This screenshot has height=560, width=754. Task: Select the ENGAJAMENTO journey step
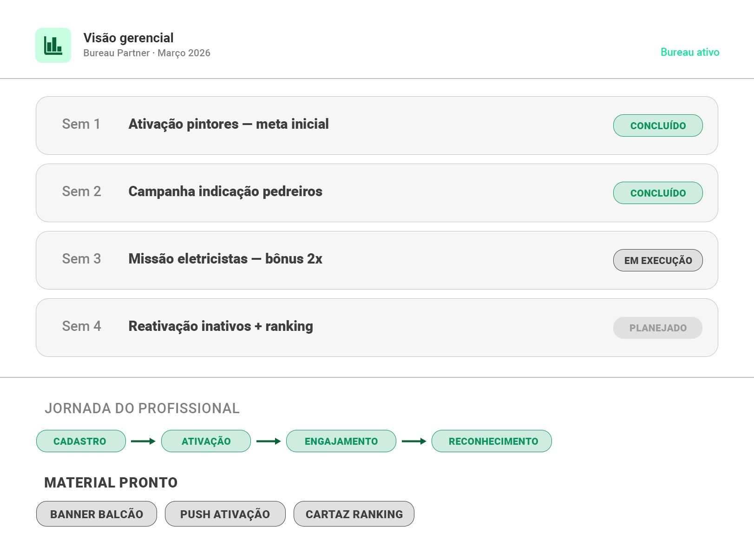click(341, 441)
